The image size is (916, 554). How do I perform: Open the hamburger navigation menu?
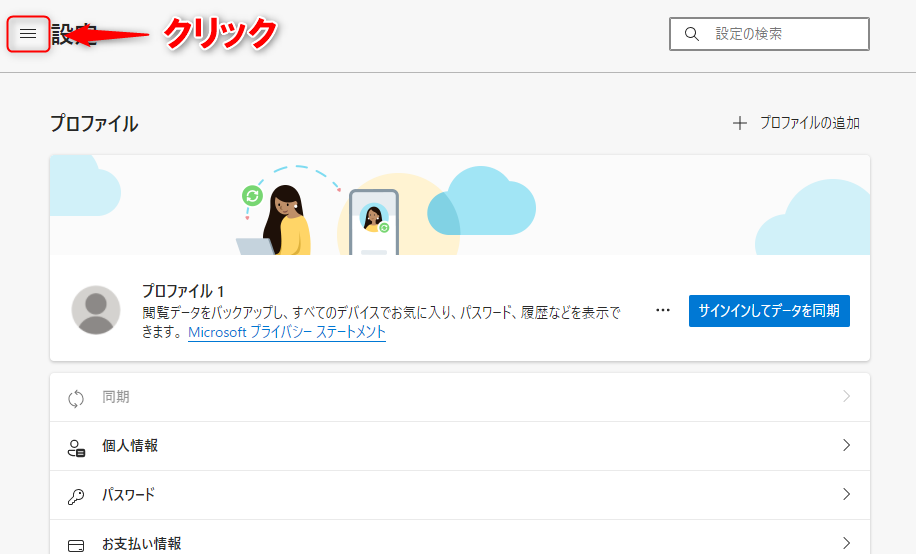coord(28,34)
